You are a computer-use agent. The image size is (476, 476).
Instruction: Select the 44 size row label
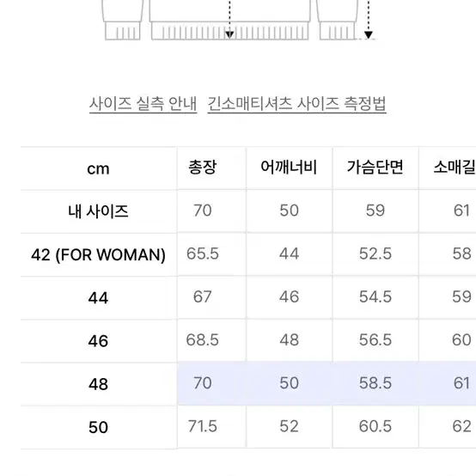pyautogui.click(x=98, y=298)
